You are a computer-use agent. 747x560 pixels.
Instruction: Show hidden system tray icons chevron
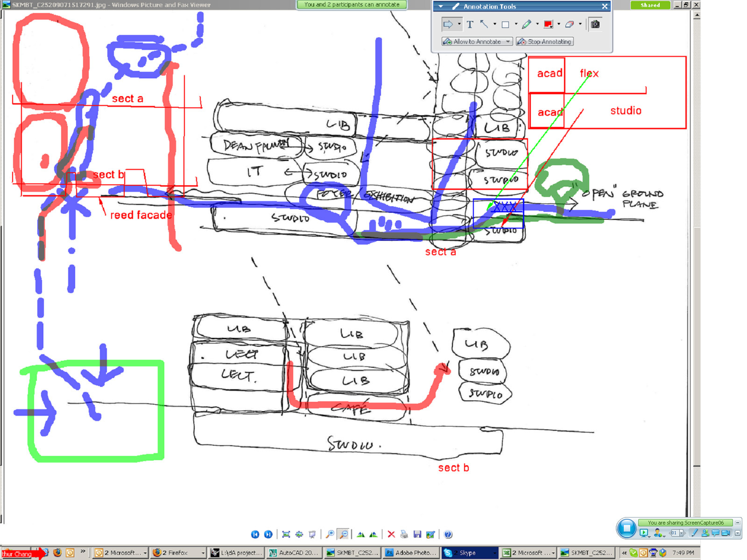click(624, 553)
